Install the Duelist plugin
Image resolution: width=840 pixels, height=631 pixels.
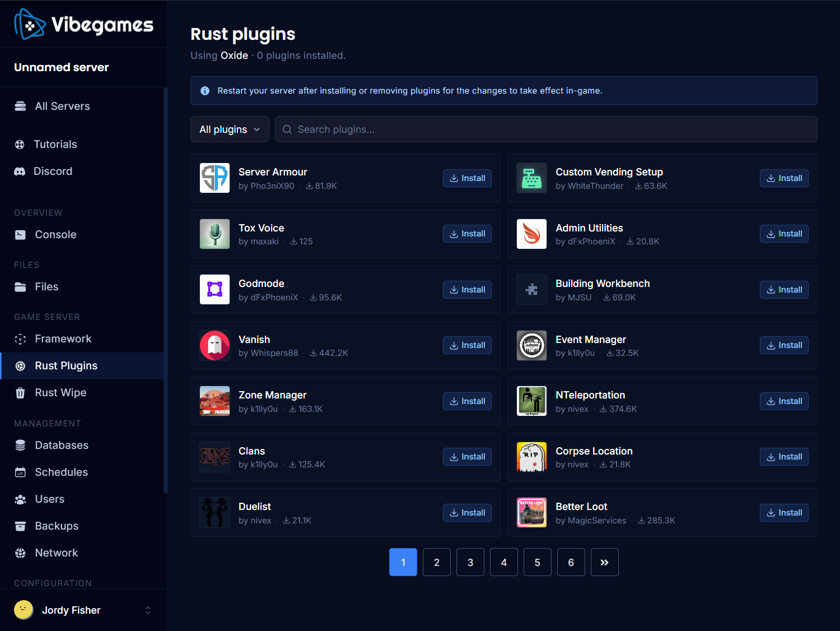point(467,513)
